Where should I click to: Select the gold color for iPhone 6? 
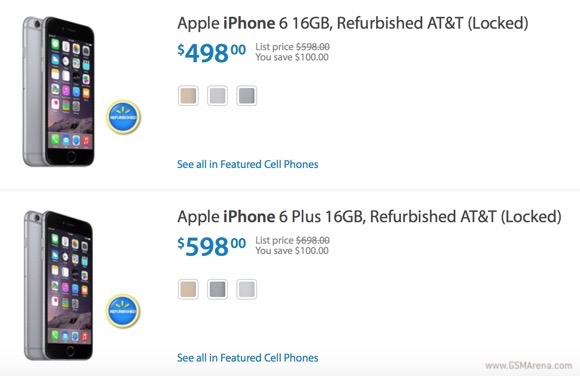point(188,96)
